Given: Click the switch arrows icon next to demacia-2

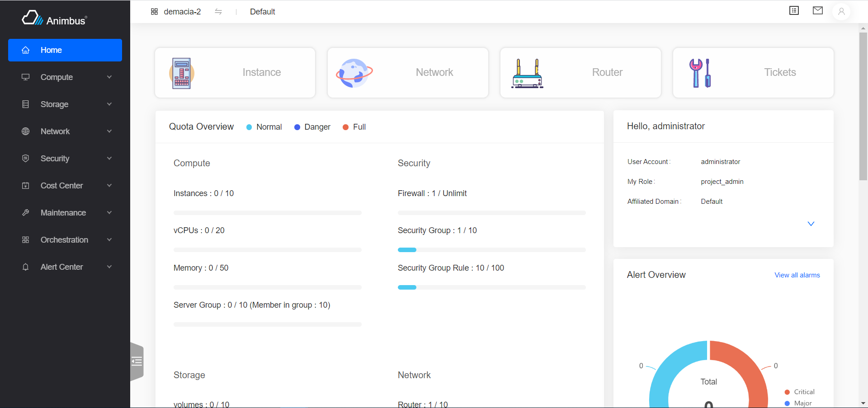Looking at the screenshot, I should coord(218,12).
